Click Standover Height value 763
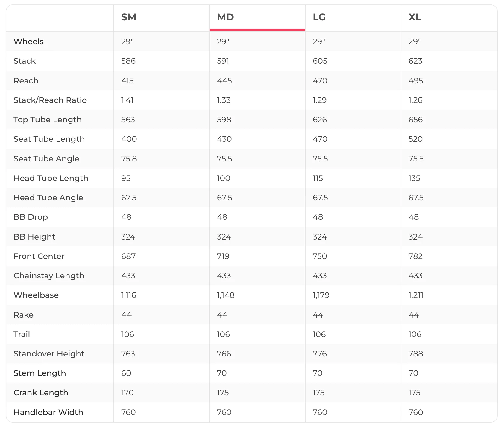This screenshot has width=504, height=430. pyautogui.click(x=128, y=354)
